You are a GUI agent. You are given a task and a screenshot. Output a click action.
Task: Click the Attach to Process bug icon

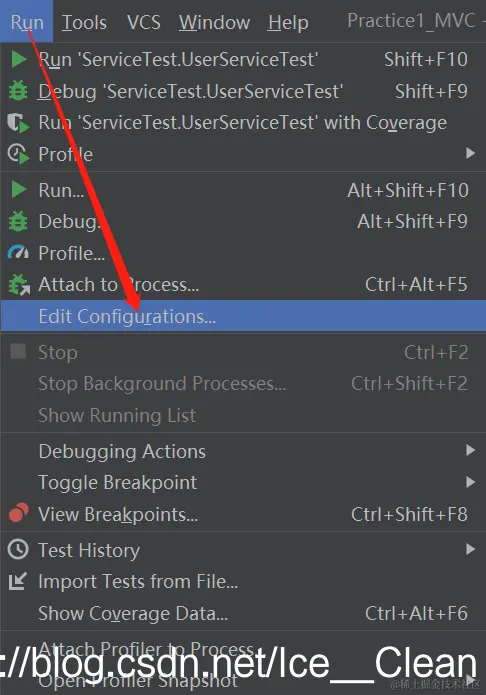pos(19,285)
